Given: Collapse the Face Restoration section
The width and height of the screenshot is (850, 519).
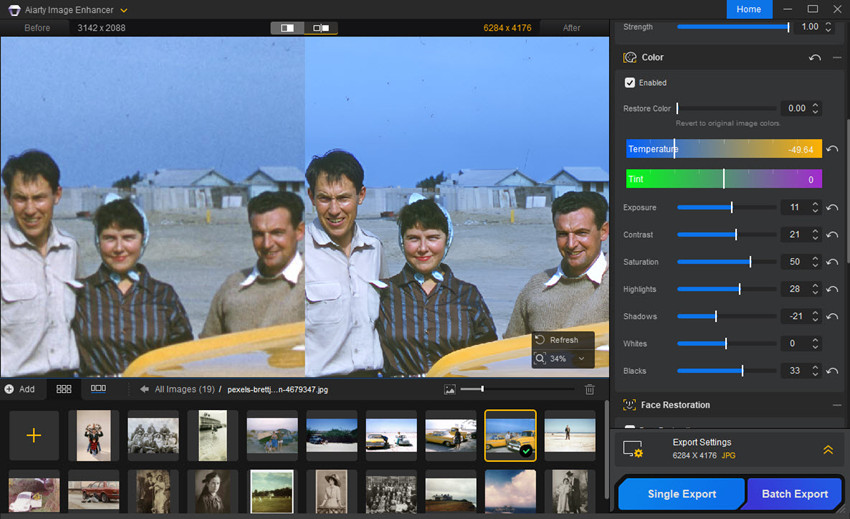Looking at the screenshot, I should 837,405.
